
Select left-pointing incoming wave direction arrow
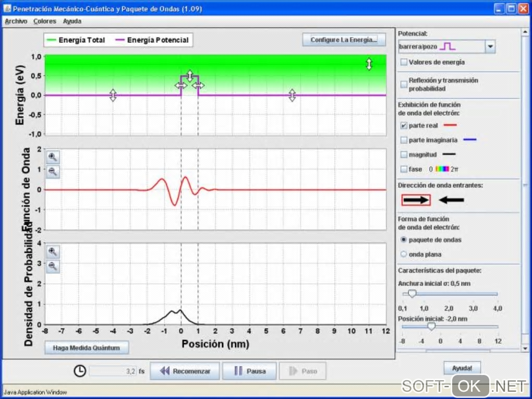pyautogui.click(x=451, y=200)
